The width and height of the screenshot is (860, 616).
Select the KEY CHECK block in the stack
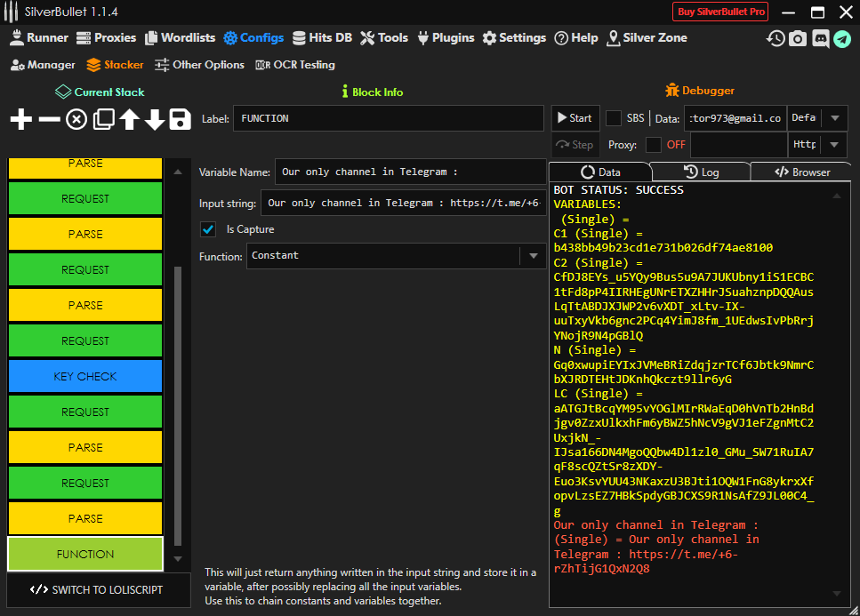(85, 377)
